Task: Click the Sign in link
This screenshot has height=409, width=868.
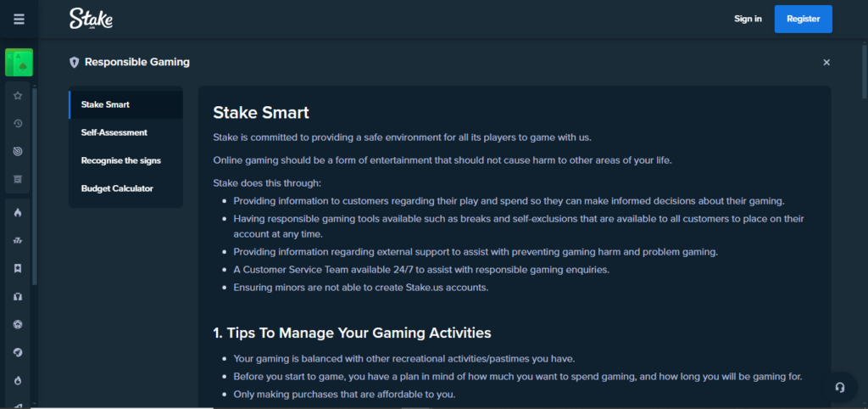Action: (748, 19)
